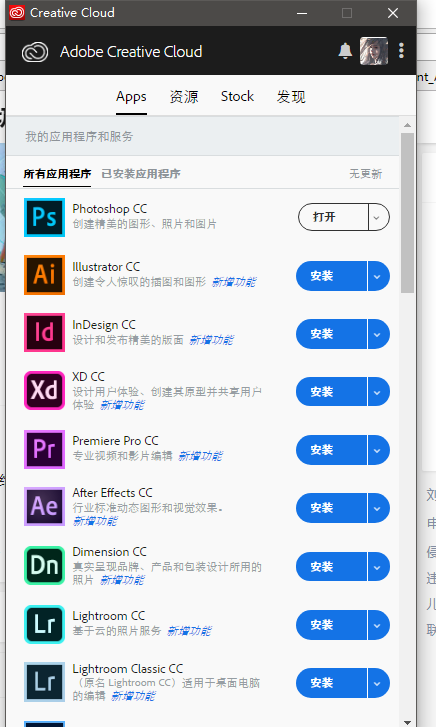This screenshot has width=436, height=727.
Task: Install Premiere Pro CC
Action: point(331,450)
